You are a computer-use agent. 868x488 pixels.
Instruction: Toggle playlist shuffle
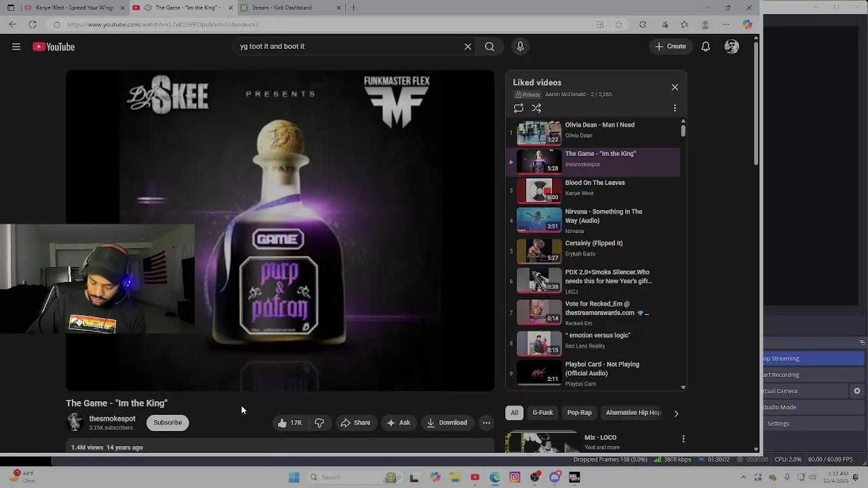pyautogui.click(x=536, y=108)
